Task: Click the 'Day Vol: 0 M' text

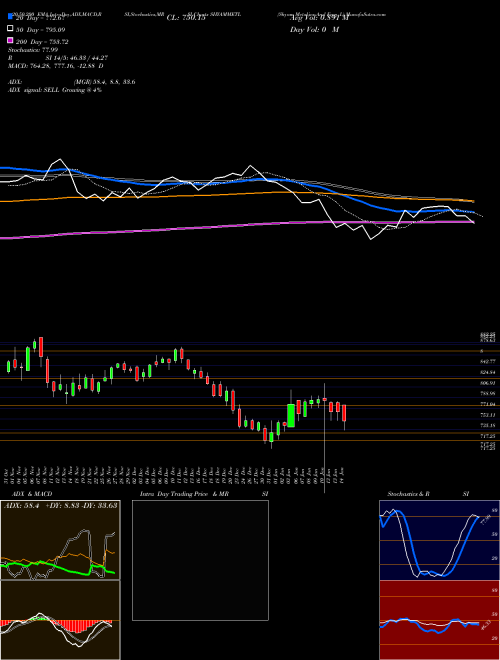Action: [x=314, y=30]
